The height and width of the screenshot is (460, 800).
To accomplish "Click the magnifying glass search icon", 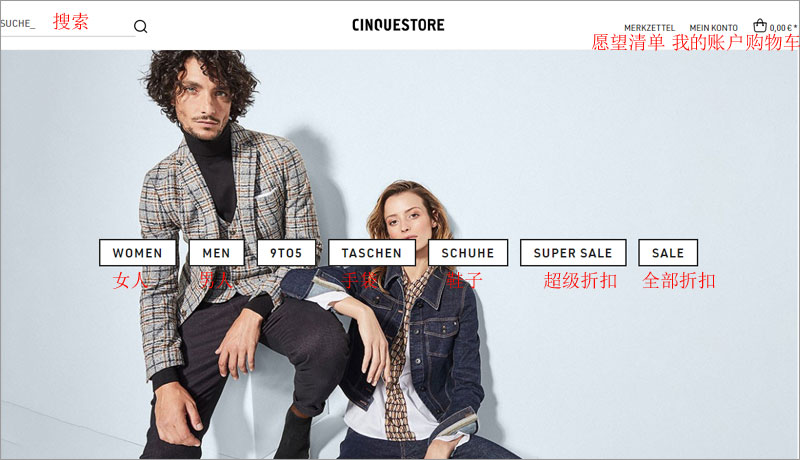I will click(140, 27).
